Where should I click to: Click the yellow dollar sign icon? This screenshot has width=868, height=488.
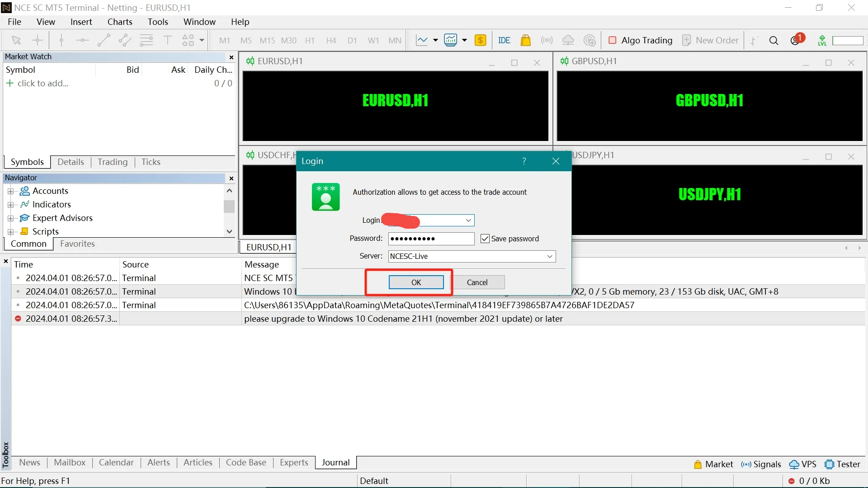[x=481, y=41]
